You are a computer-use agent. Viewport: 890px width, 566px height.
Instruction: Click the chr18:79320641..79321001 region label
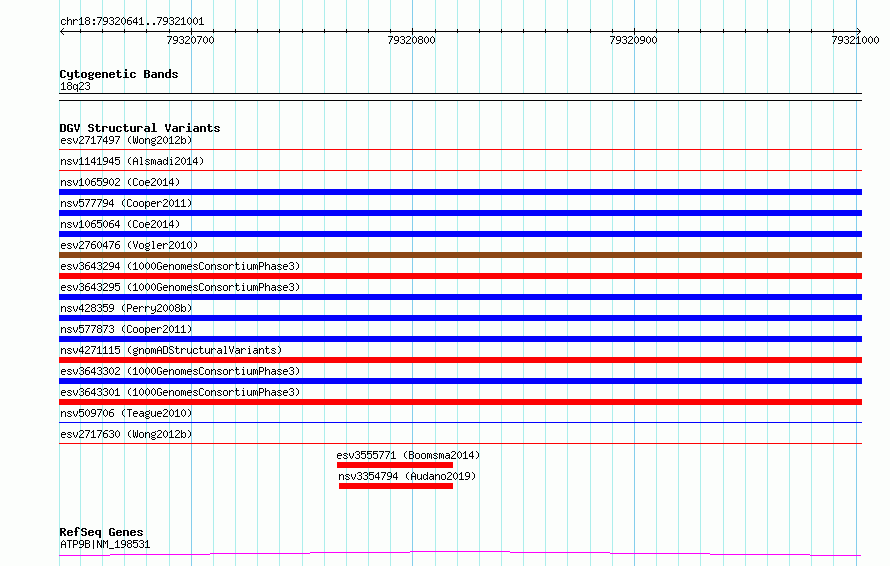tap(132, 22)
